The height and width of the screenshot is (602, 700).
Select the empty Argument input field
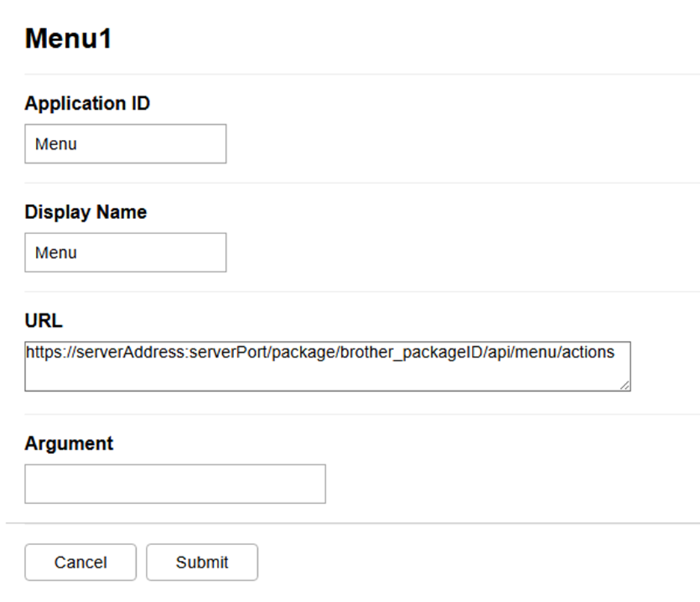point(175,484)
